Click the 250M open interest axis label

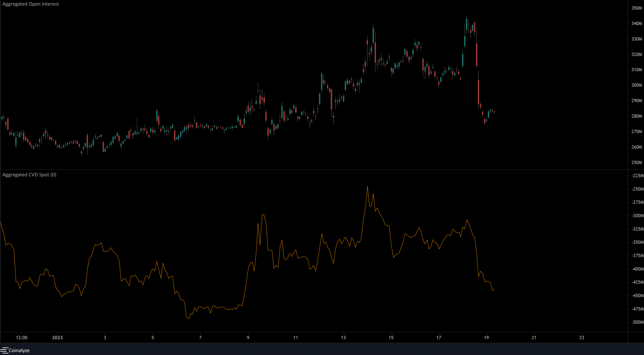(636, 162)
